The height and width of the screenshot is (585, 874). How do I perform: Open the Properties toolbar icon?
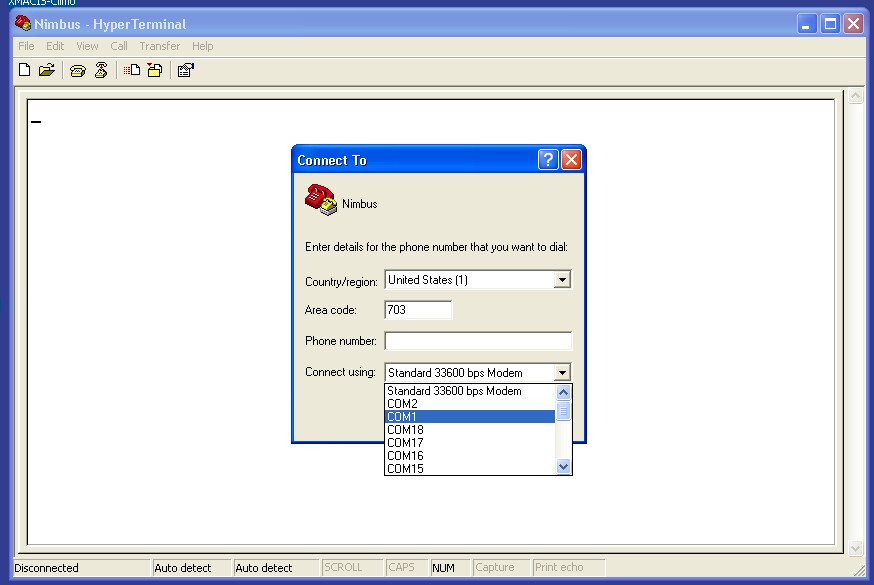click(185, 70)
